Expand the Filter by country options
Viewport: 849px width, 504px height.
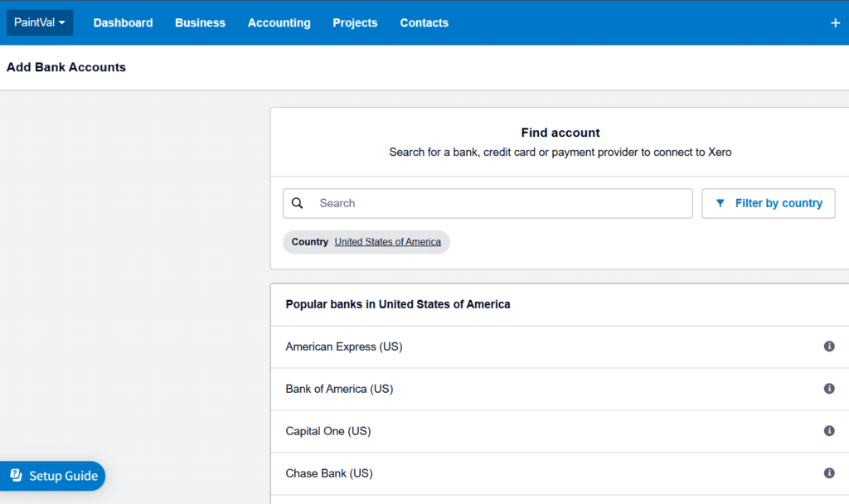point(768,203)
